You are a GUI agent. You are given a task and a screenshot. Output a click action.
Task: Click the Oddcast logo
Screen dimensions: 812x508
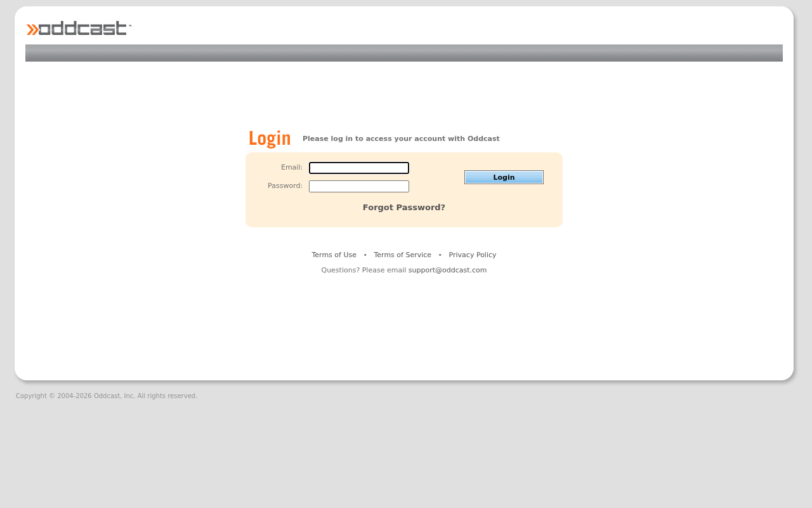pyautogui.click(x=79, y=29)
